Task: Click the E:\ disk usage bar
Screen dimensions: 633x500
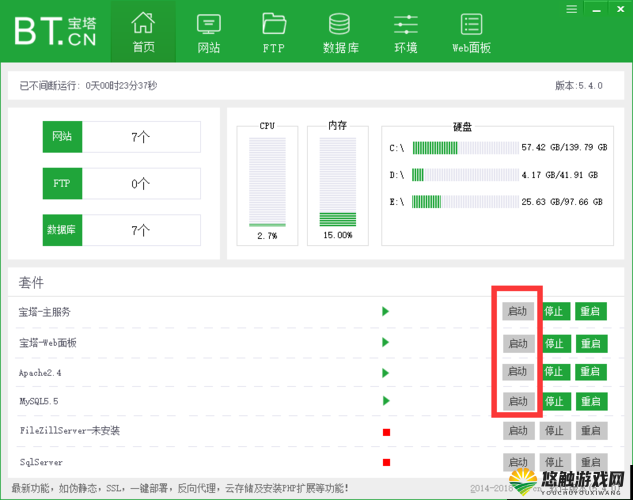Action: coord(465,202)
